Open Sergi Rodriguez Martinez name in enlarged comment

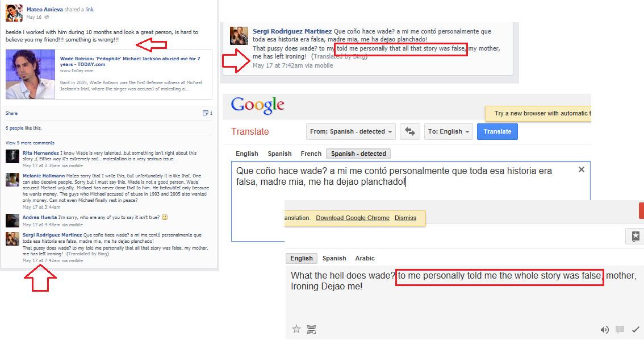292,31
